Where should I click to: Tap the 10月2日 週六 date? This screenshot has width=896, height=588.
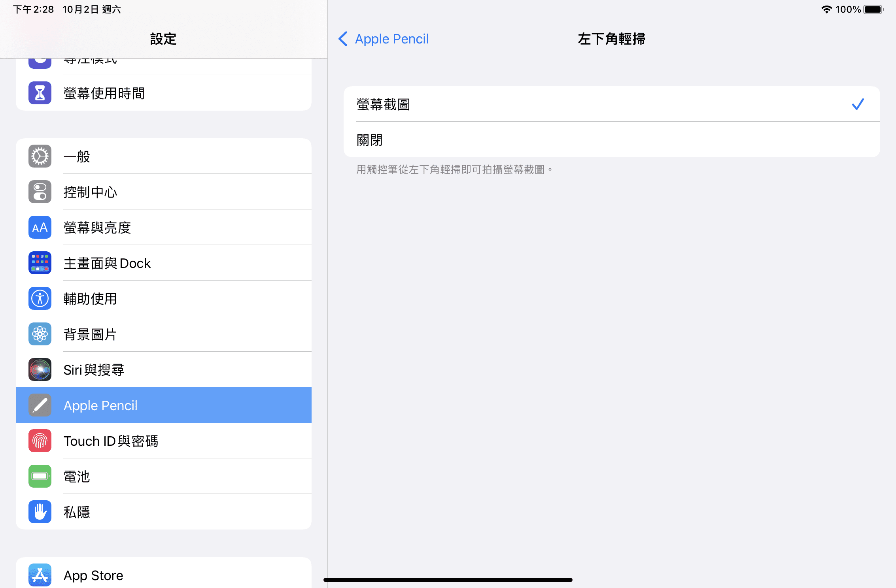click(92, 9)
